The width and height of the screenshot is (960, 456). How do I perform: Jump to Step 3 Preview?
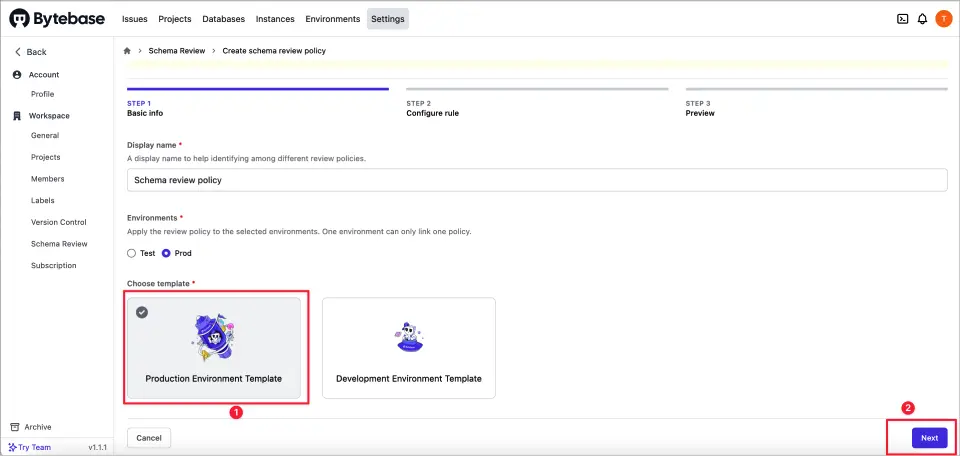tap(700, 108)
